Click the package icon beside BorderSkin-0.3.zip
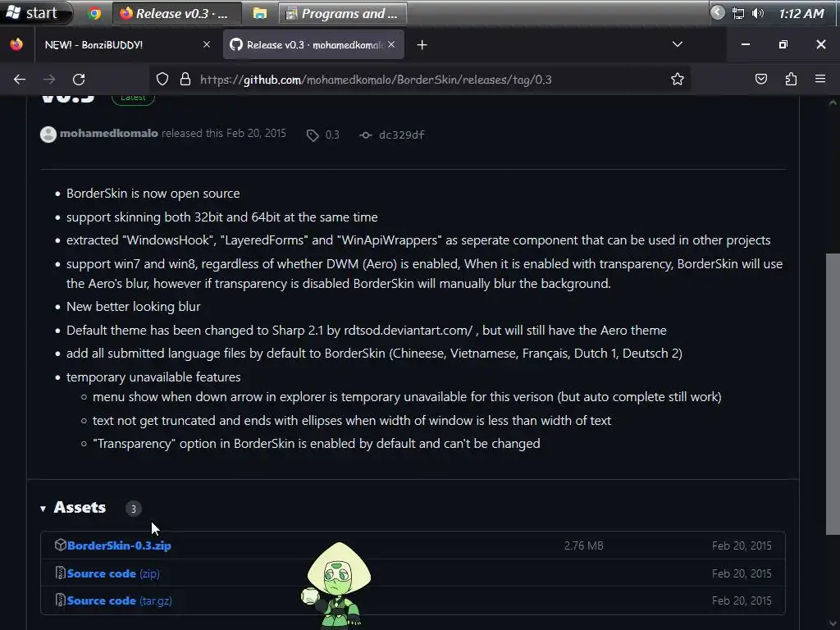 [x=60, y=545]
